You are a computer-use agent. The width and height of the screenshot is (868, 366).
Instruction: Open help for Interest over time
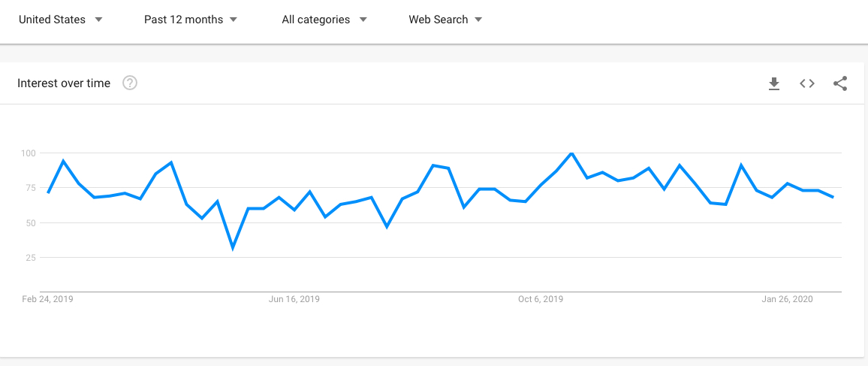[x=130, y=83]
